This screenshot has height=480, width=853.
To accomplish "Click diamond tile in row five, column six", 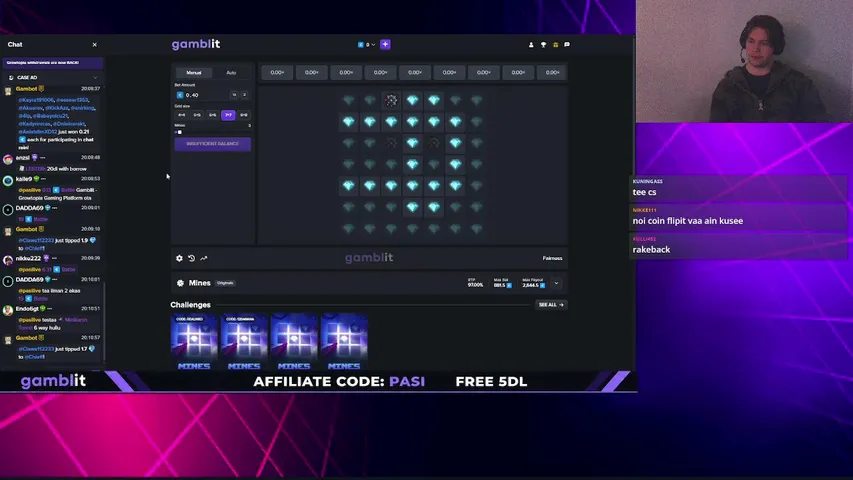I will click(455, 186).
